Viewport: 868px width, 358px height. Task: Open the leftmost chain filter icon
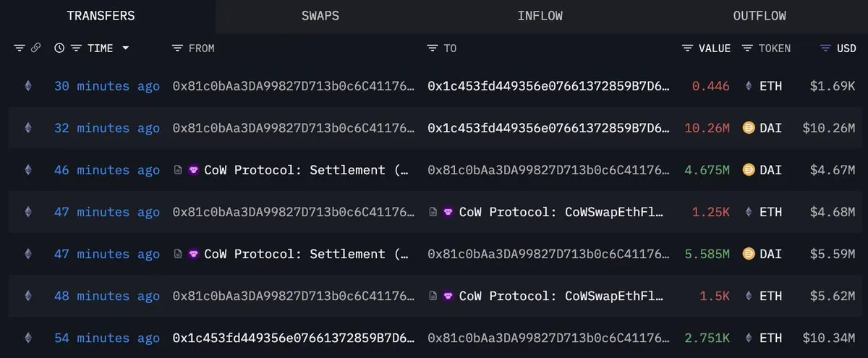[x=19, y=48]
